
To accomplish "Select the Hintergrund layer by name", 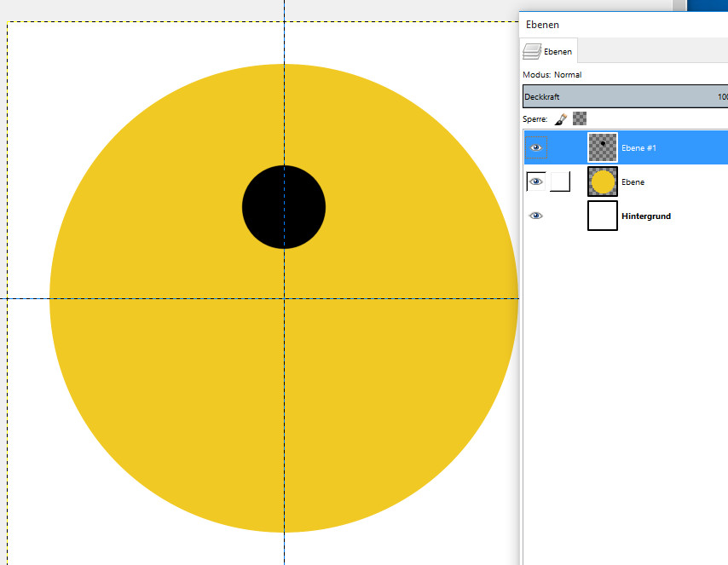I will [646, 216].
